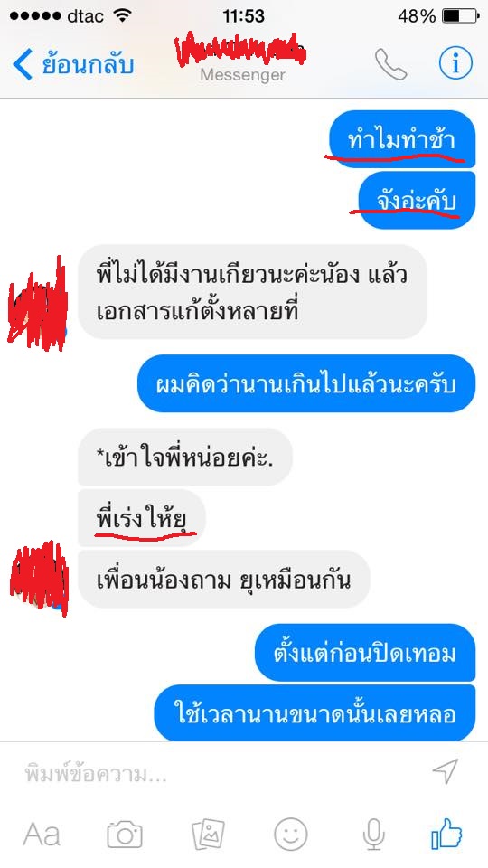Focus the พิมพ์ข้อความ message field
The width and height of the screenshot is (488, 868).
click(x=221, y=773)
